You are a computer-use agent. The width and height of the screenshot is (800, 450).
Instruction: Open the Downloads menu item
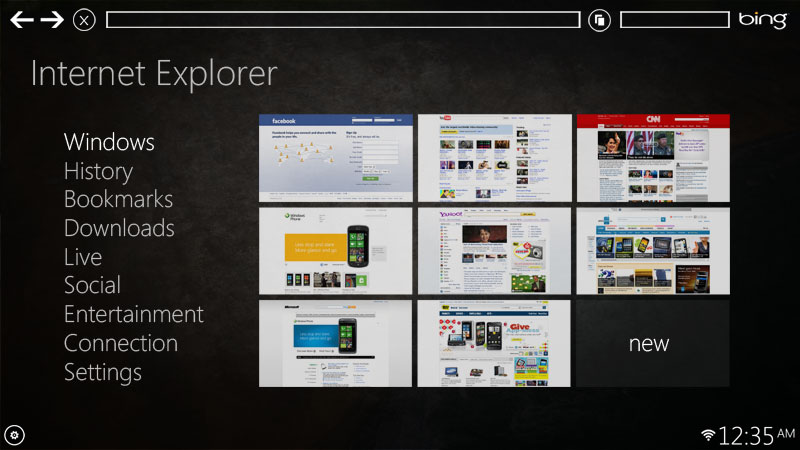[119, 228]
